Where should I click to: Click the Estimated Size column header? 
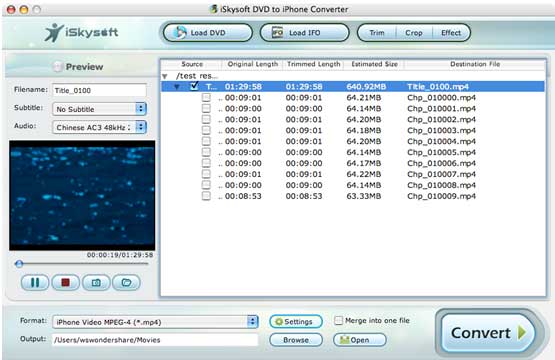(374, 64)
